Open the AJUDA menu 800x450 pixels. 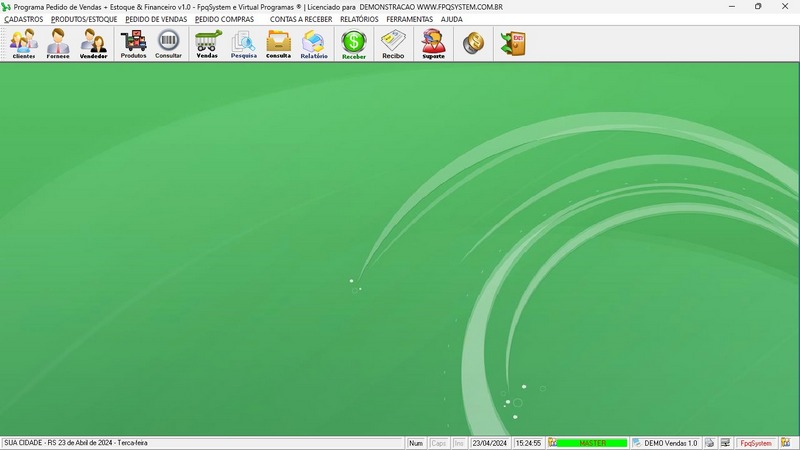tap(452, 19)
